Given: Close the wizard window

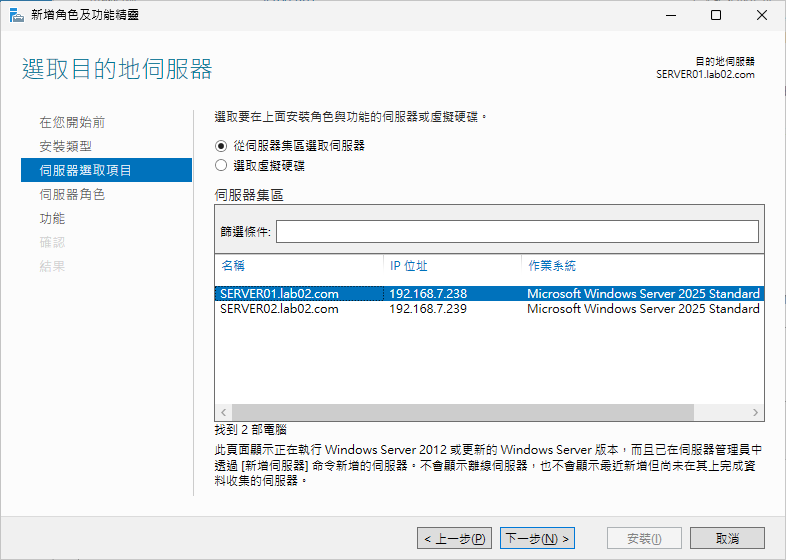Looking at the screenshot, I should [761, 15].
